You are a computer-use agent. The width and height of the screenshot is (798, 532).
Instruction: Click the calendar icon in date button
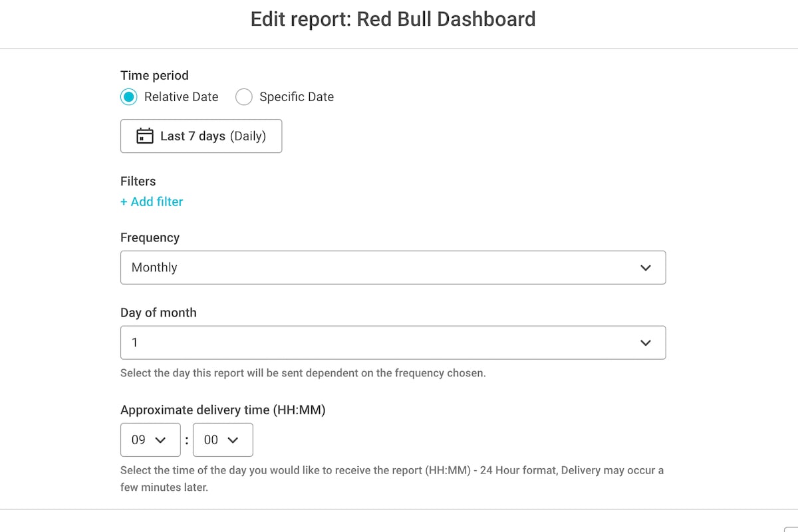(x=144, y=136)
